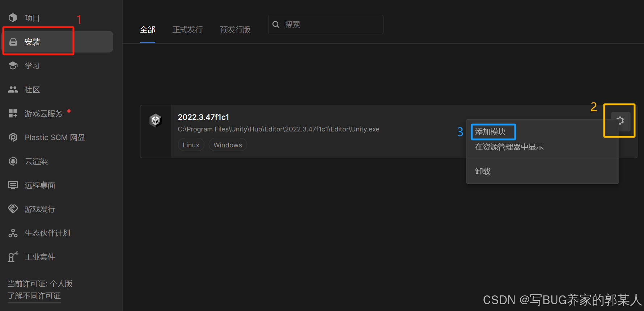
Task: Choose 添加模块 from the context menu
Action: point(490,132)
